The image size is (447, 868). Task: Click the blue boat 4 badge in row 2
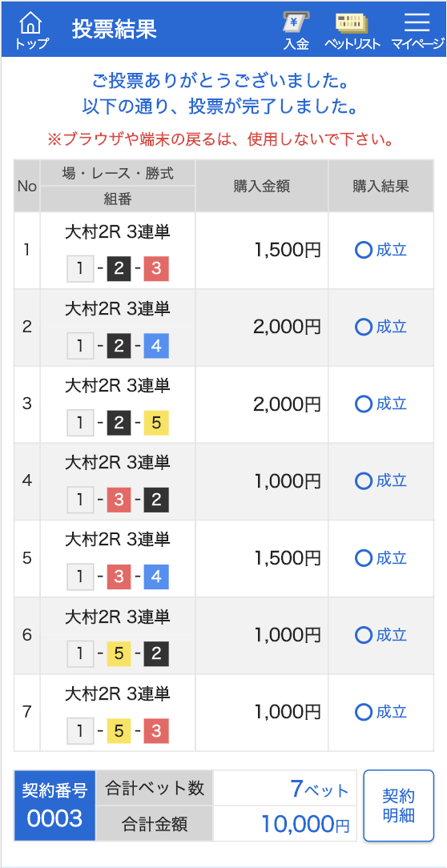[x=156, y=347]
